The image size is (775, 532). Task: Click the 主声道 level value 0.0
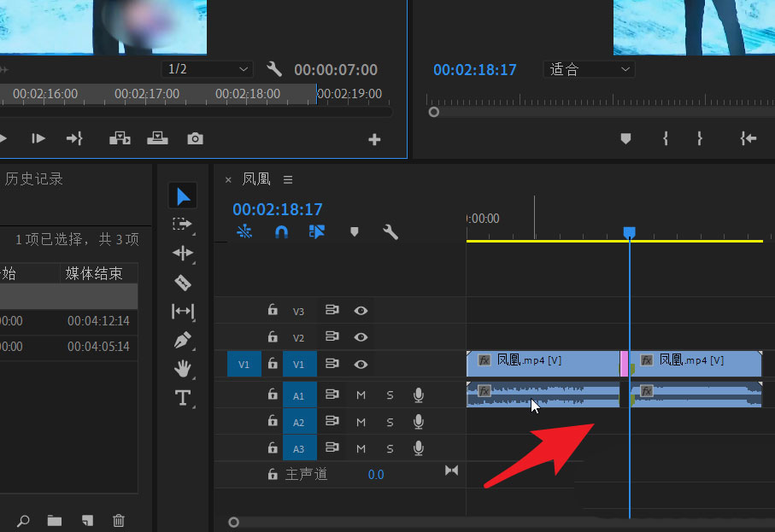coord(376,474)
